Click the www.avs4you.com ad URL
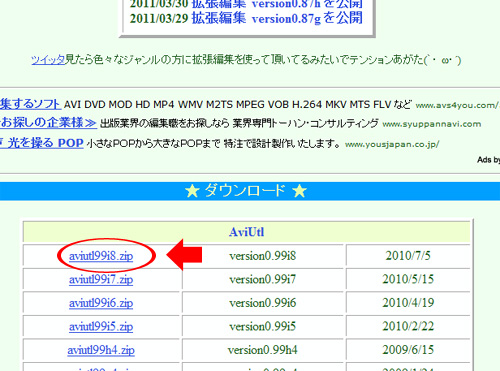The width and height of the screenshot is (500, 371). [x=457, y=105]
